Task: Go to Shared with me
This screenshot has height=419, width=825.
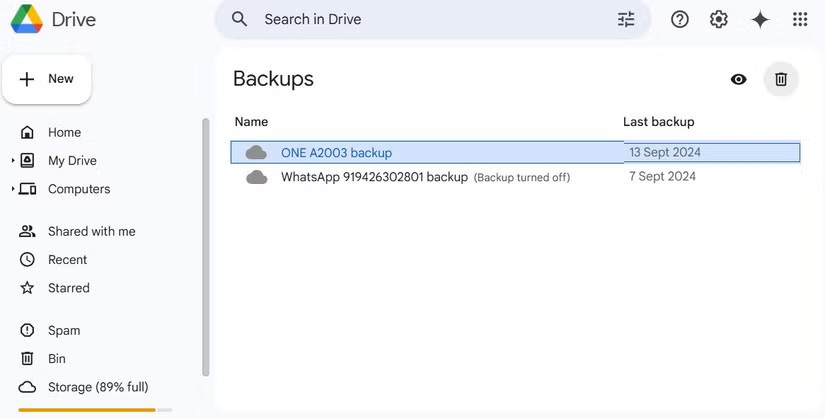Action: click(91, 231)
